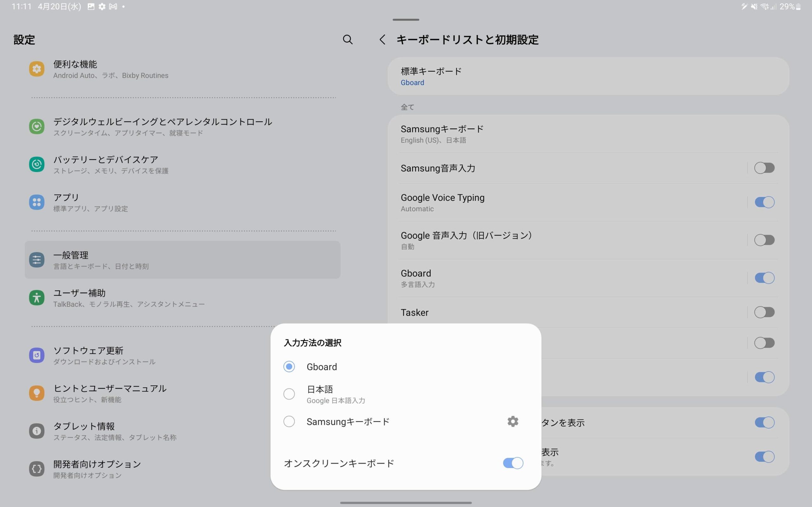
Task: Tap the mute status icon
Action: click(x=754, y=6)
